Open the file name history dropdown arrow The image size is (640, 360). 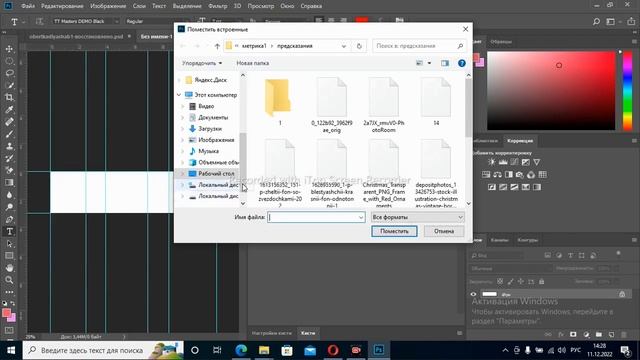pos(361,217)
